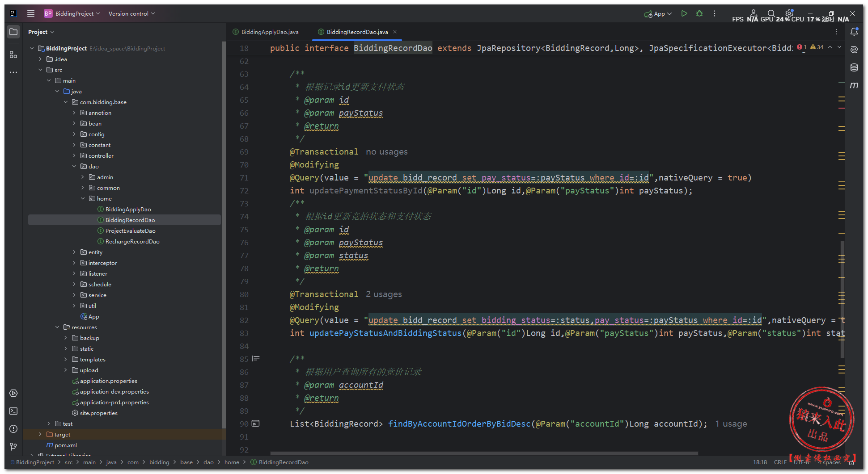The width and height of the screenshot is (868, 474).
Task: Open the Version control dropdown
Action: click(x=131, y=14)
